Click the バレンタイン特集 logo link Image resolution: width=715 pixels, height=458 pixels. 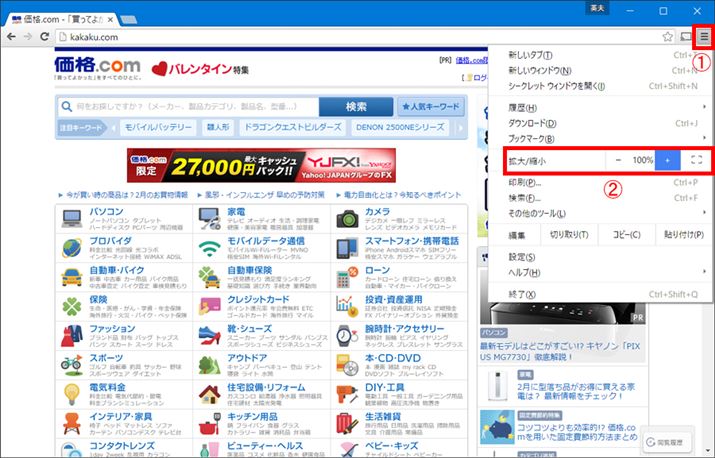[x=200, y=69]
